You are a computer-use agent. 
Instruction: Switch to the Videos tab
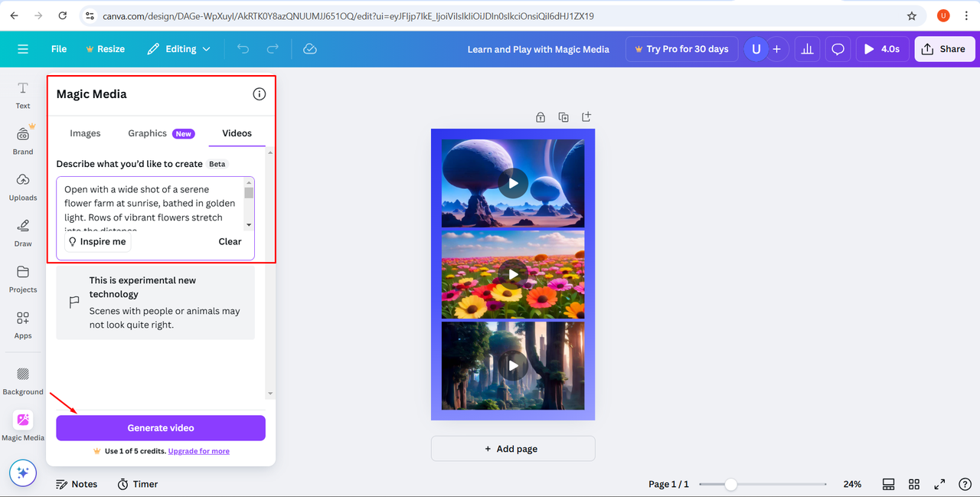(x=237, y=133)
